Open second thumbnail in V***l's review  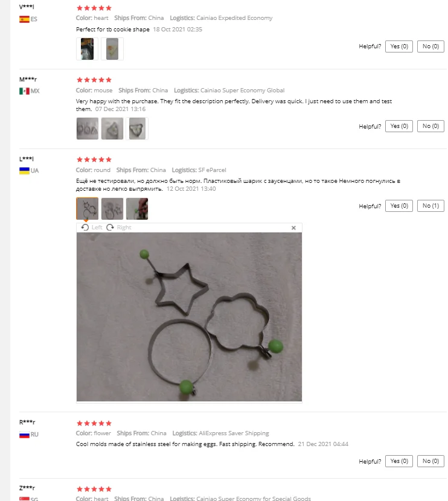[112, 49]
